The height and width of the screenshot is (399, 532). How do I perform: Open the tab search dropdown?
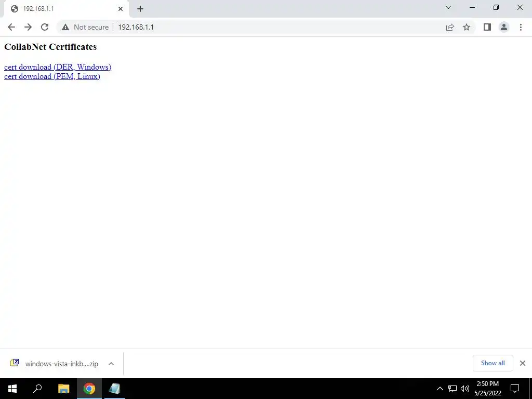(x=448, y=7)
